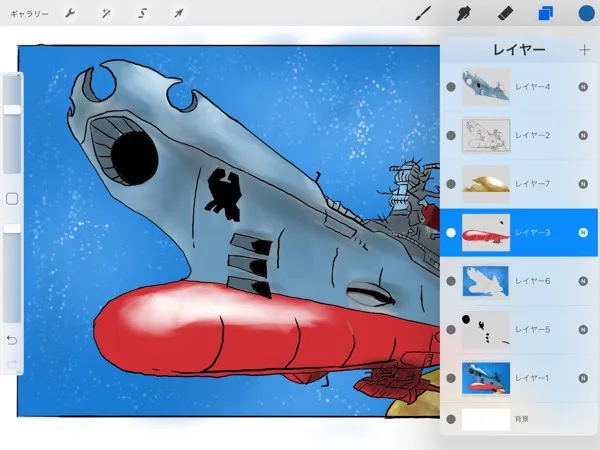Redo with the sidebar redo arrow
The height and width of the screenshot is (450, 600).
tap(12, 364)
